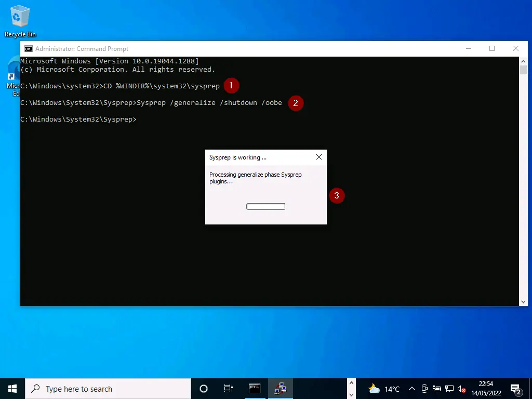The height and width of the screenshot is (399, 532).
Task: Click the last empty 'C:\Windows\System32\Sysprep>' prompt
Action: 78,119
